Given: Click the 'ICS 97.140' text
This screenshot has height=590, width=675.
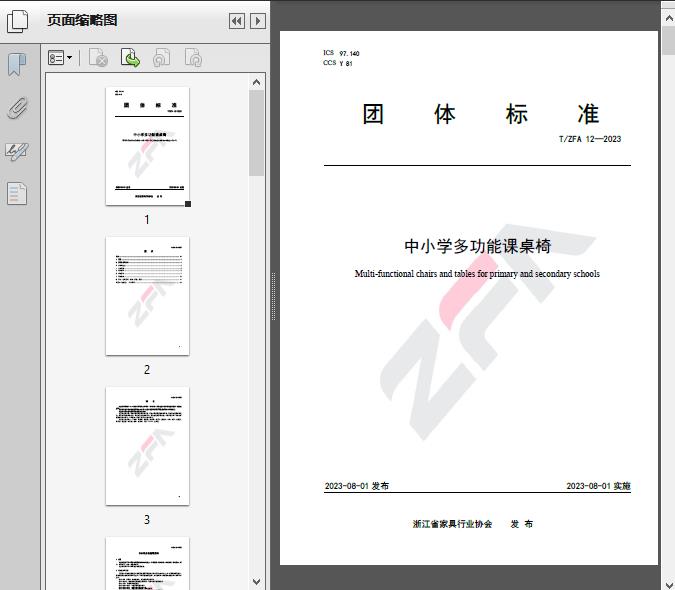Looking at the screenshot, I should pyautogui.click(x=341, y=53).
